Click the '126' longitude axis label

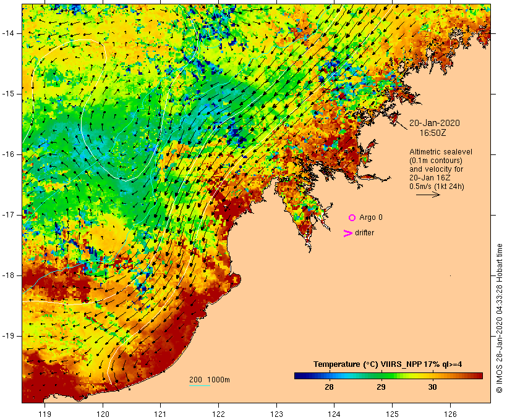[x=450, y=414]
